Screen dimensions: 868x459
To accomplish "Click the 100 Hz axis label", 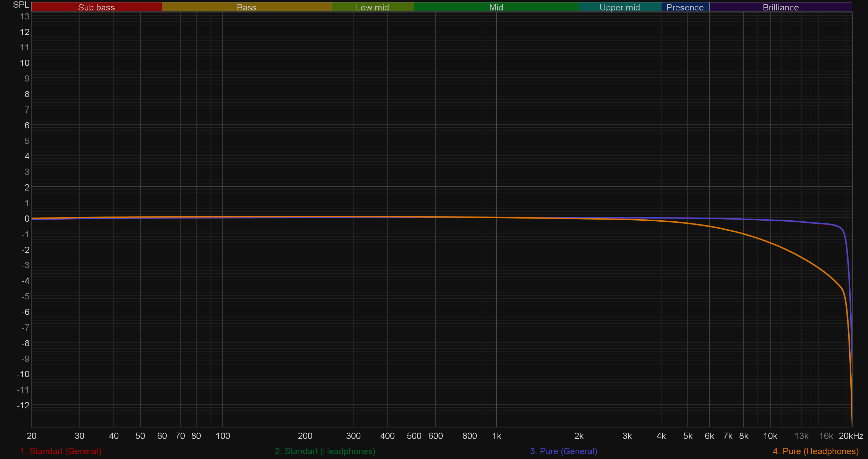I will click(x=223, y=436).
